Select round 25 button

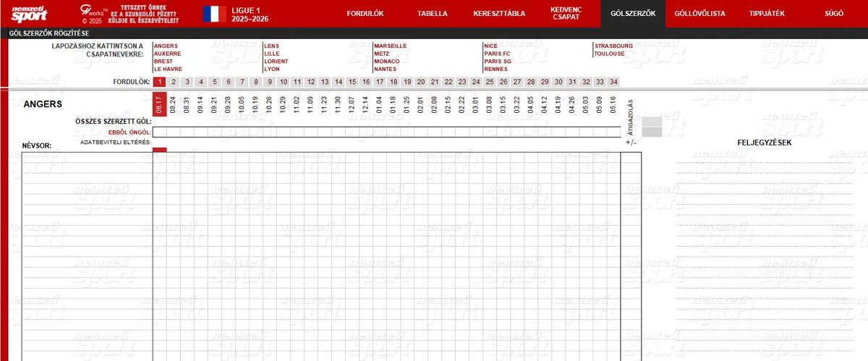tap(490, 82)
